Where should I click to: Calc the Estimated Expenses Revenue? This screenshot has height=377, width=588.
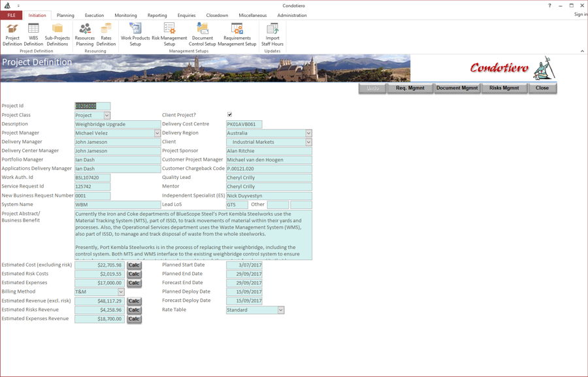point(134,320)
